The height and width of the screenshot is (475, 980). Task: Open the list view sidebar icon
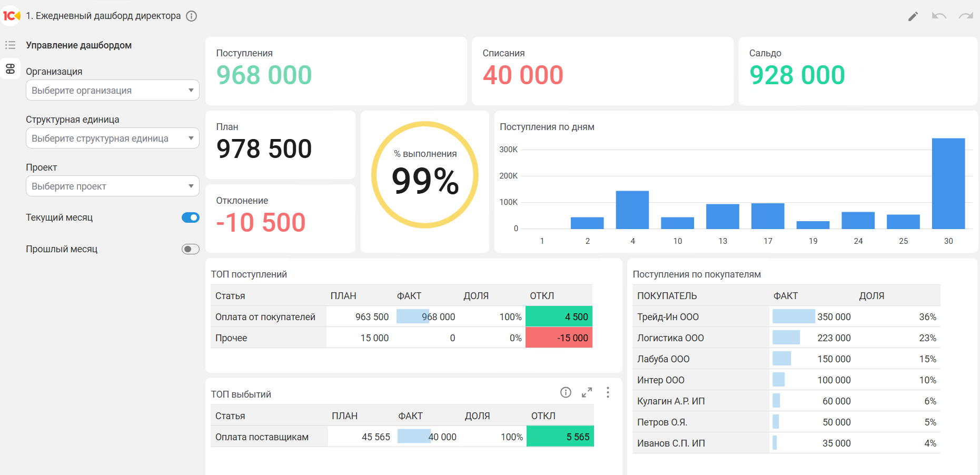coord(10,45)
